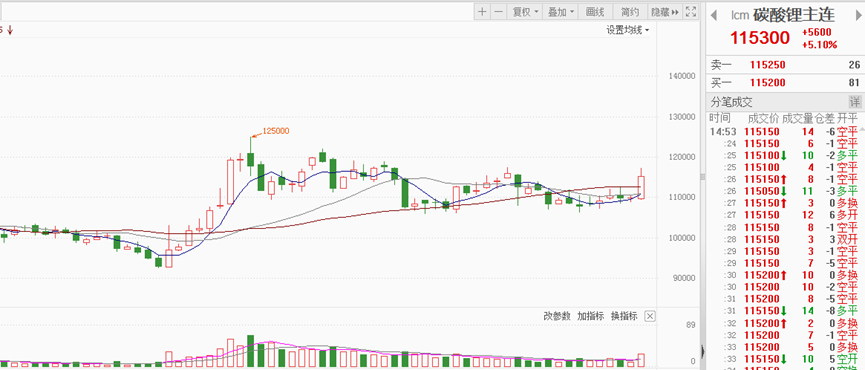The image size is (865, 370).
Task: Click the +5.10% change value
Action: pyautogui.click(x=820, y=45)
